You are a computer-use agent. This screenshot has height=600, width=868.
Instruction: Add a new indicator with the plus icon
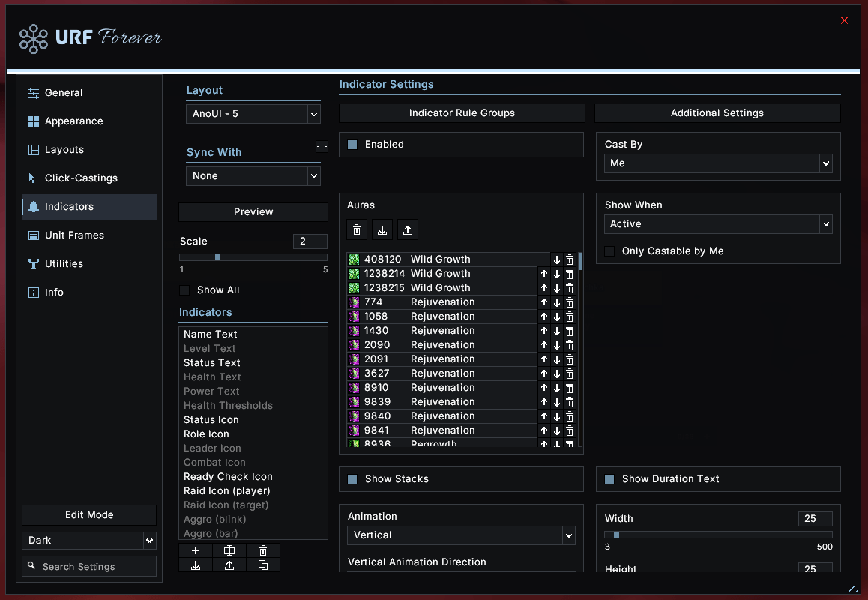pyautogui.click(x=196, y=550)
